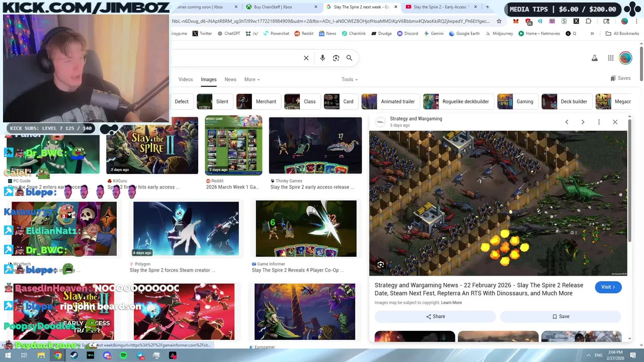This screenshot has width=644, height=362.
Task: Expand the Tools dropdown
Action: [x=350, y=79]
